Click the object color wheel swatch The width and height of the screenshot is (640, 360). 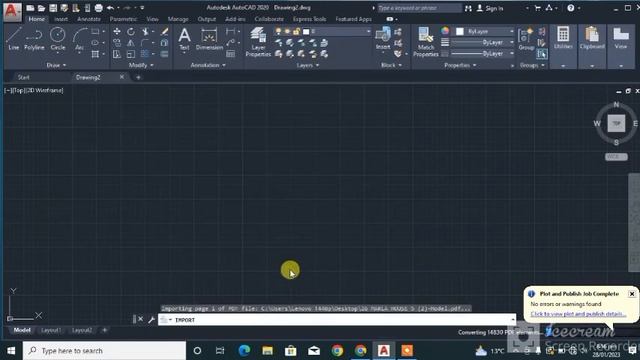[445, 31]
